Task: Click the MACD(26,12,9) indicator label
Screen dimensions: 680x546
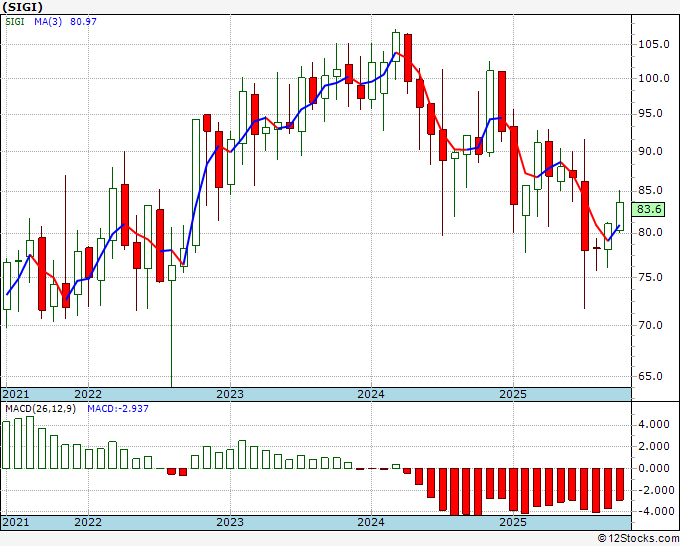Action: click(x=40, y=409)
